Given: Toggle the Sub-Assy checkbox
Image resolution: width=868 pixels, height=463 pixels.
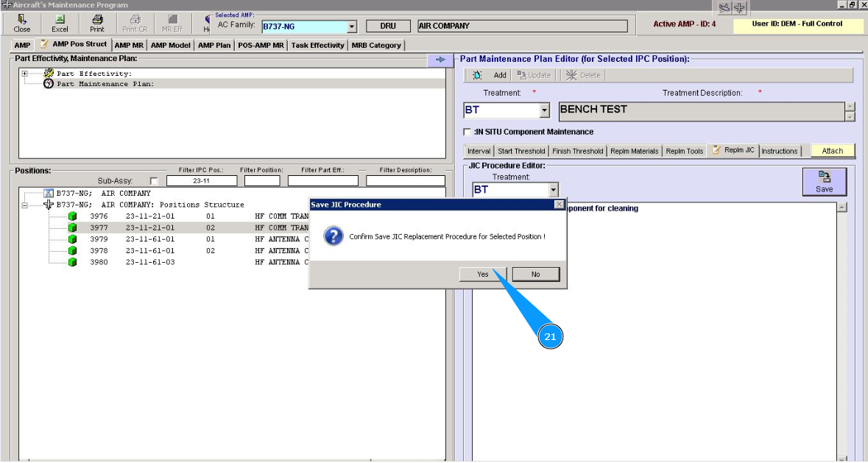Looking at the screenshot, I should click(154, 181).
